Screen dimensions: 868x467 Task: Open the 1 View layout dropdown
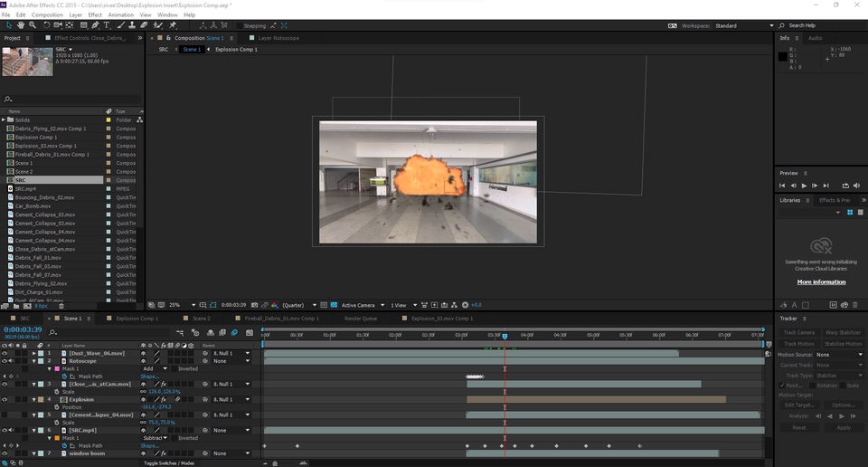coord(403,305)
